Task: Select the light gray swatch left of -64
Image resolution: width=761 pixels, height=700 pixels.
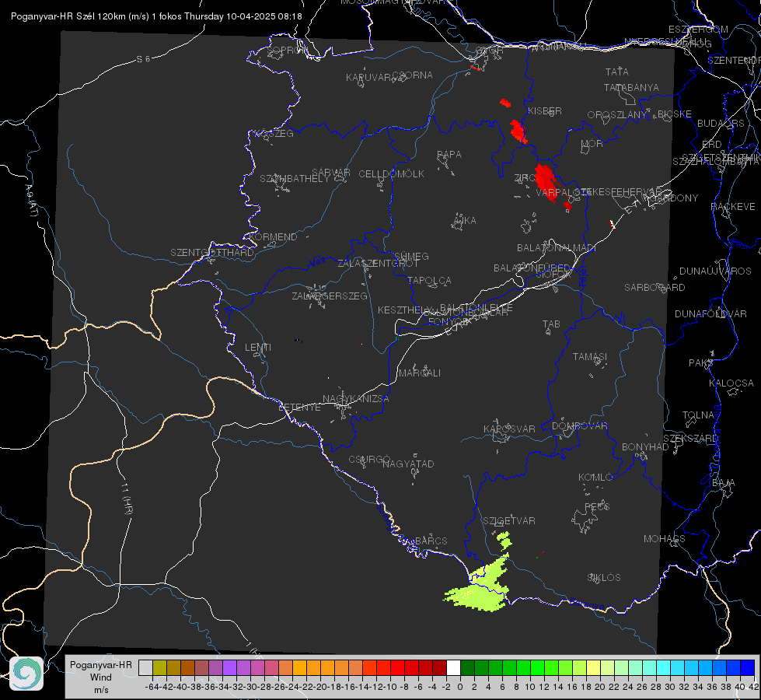Action: tap(145, 667)
